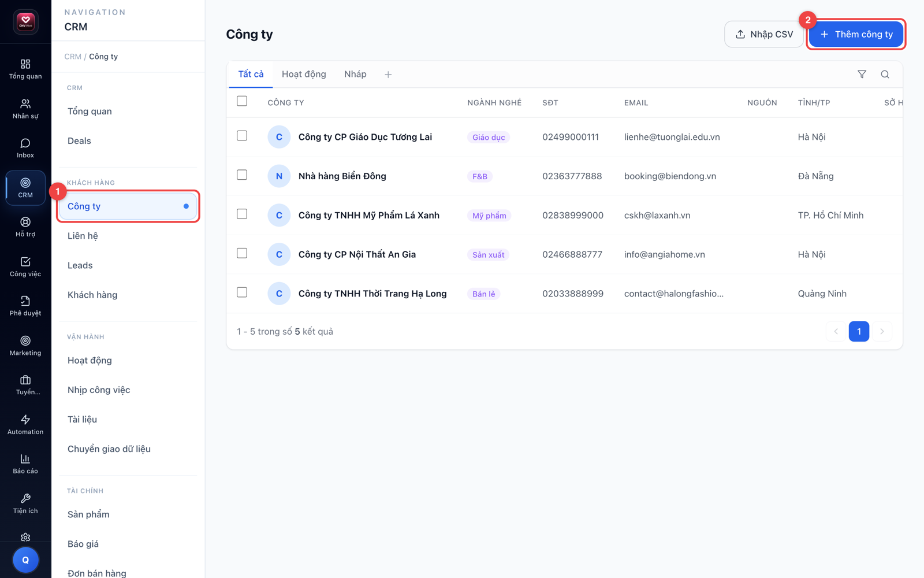Open Leads in the navigation
This screenshot has width=924, height=578.
pyautogui.click(x=128, y=265)
